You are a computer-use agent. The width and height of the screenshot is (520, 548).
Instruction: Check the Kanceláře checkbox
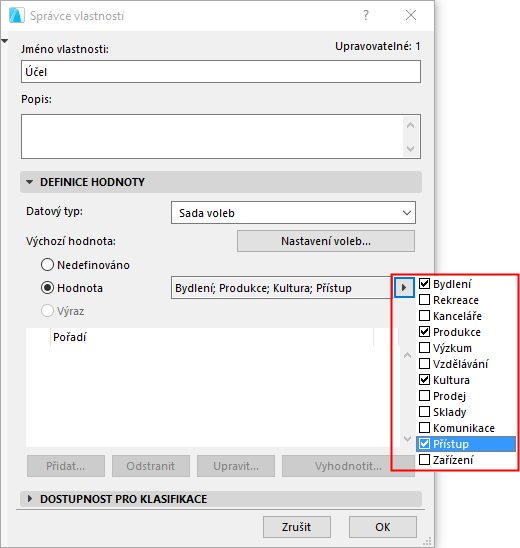[424, 316]
